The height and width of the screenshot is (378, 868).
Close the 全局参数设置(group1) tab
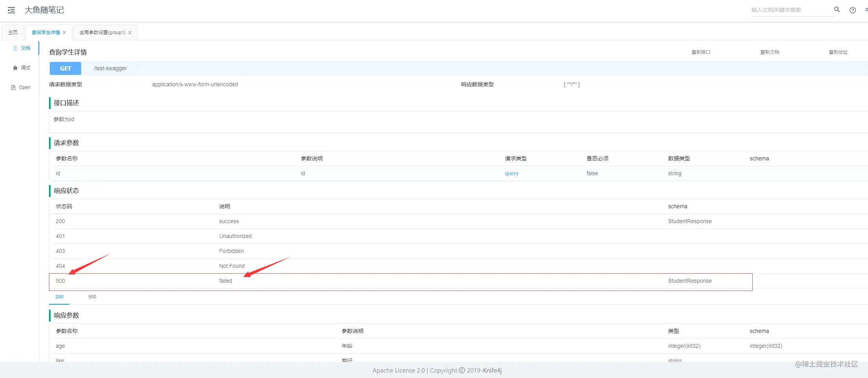click(x=130, y=33)
